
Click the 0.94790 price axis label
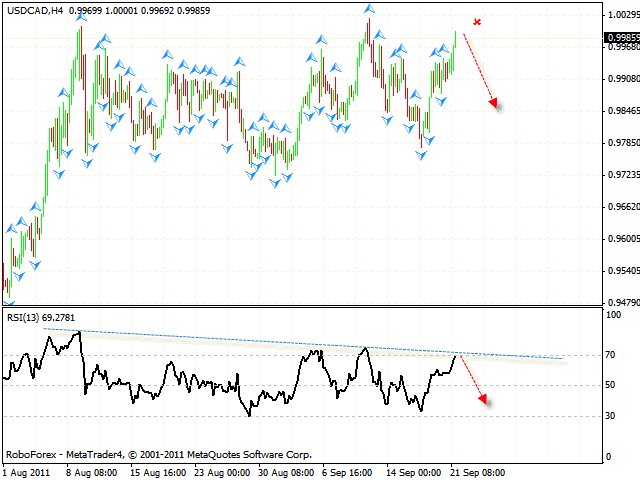point(624,302)
